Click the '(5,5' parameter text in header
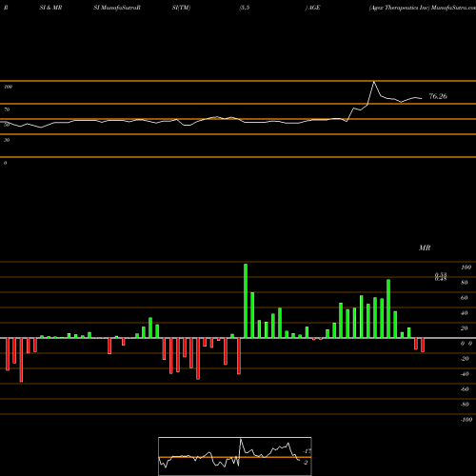 (x=245, y=8)
